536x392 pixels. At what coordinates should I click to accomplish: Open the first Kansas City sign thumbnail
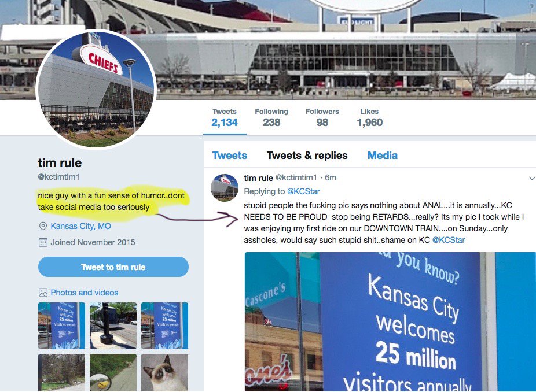(x=61, y=326)
